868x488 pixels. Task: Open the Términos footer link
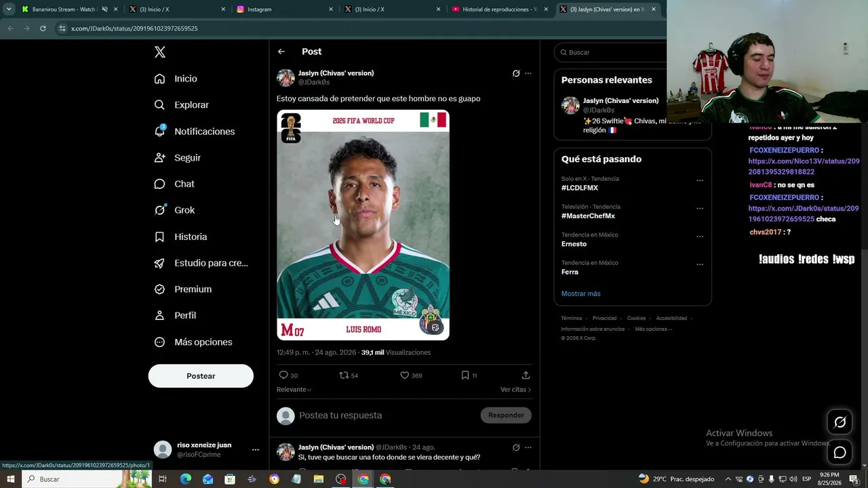572,318
